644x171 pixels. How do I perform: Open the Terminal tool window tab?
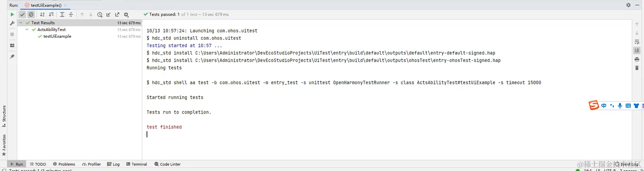pos(136,164)
